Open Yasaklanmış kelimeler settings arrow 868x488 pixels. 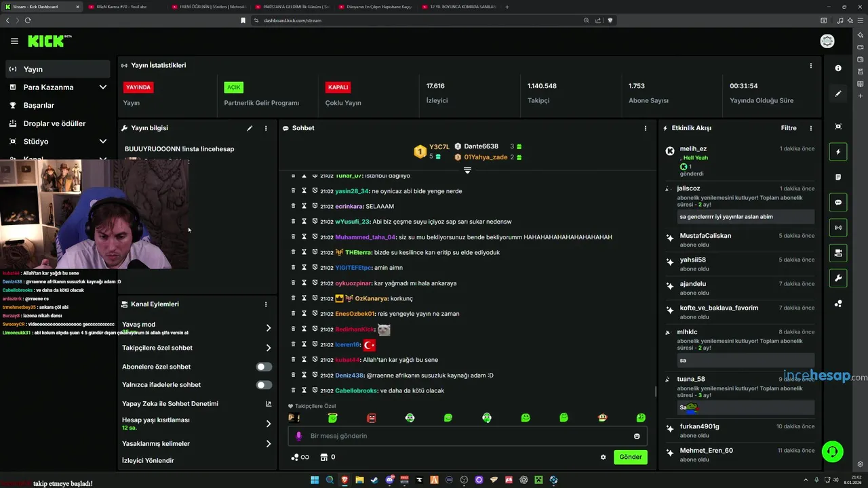[x=269, y=444]
